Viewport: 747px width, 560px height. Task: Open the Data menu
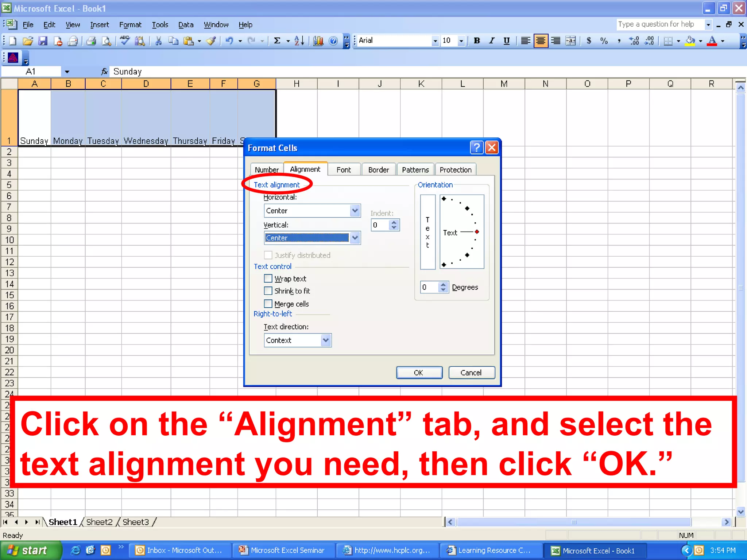point(186,24)
